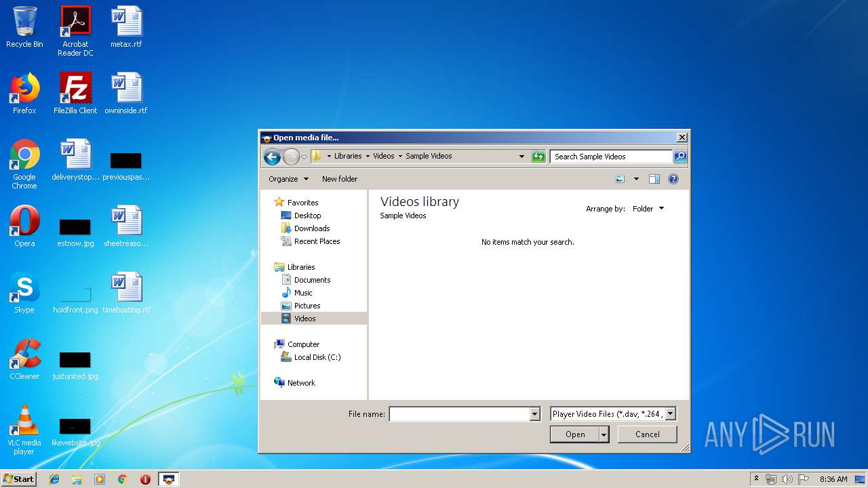Launch CCleaner desktop shortcut

coord(24,359)
